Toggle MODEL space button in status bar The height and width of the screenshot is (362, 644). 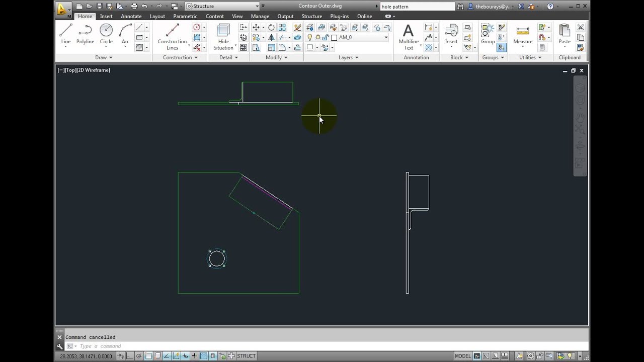pyautogui.click(x=463, y=356)
